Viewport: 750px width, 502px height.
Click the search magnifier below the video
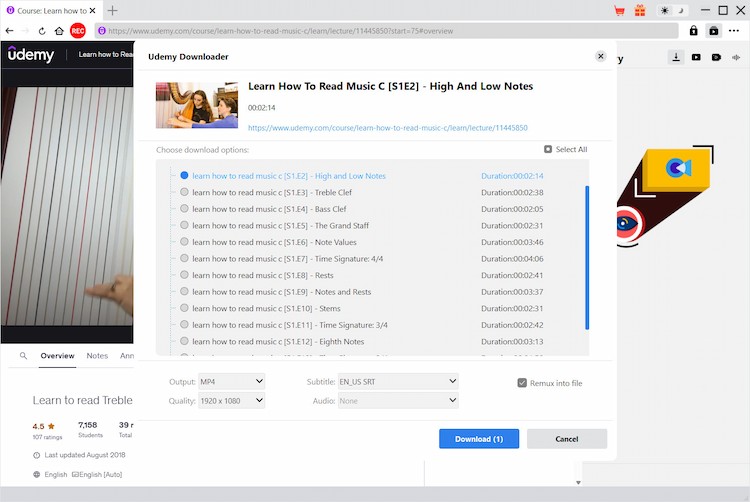click(23, 356)
